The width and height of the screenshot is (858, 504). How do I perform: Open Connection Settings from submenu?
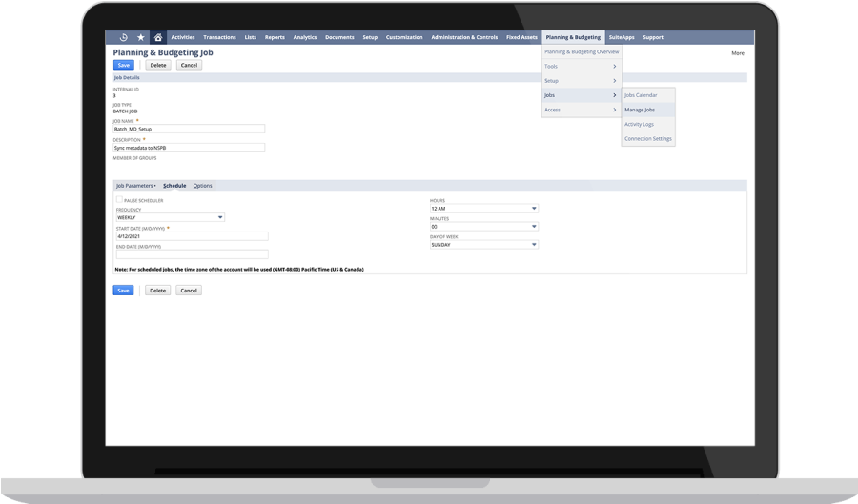click(648, 139)
